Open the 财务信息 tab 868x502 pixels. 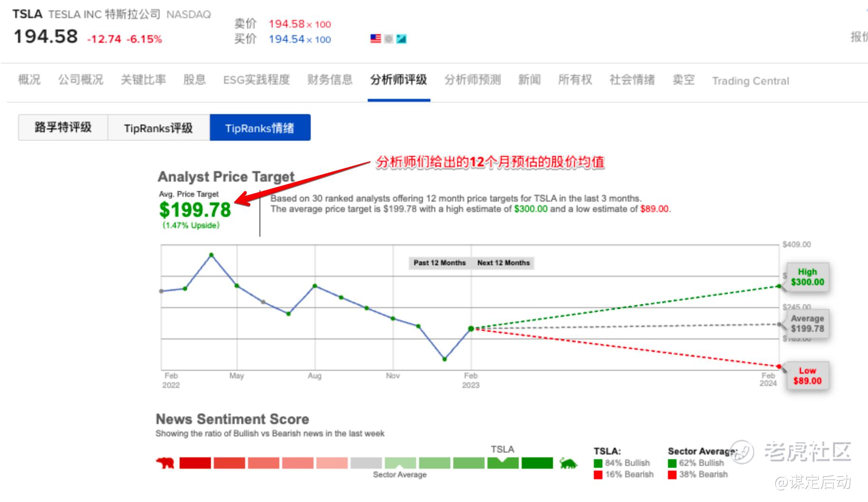tap(330, 79)
